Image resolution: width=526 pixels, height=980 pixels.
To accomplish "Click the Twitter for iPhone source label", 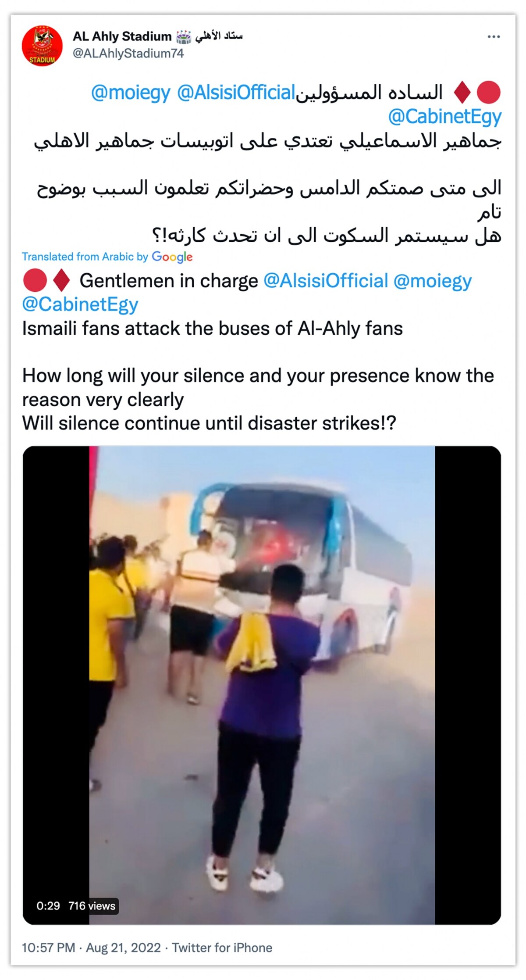I will (222, 948).
